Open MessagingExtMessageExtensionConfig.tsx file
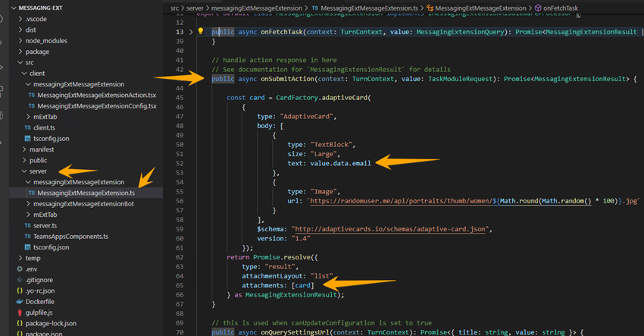This screenshot has width=644, height=336. click(97, 106)
